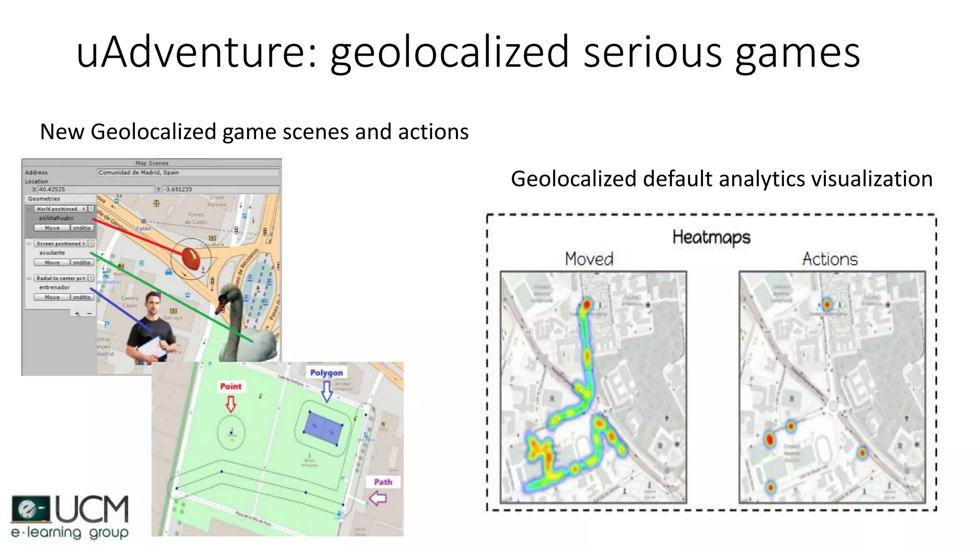Click the slide title uAdventure geolocalized serious games
This screenshot has width=980, height=551.
(468, 52)
